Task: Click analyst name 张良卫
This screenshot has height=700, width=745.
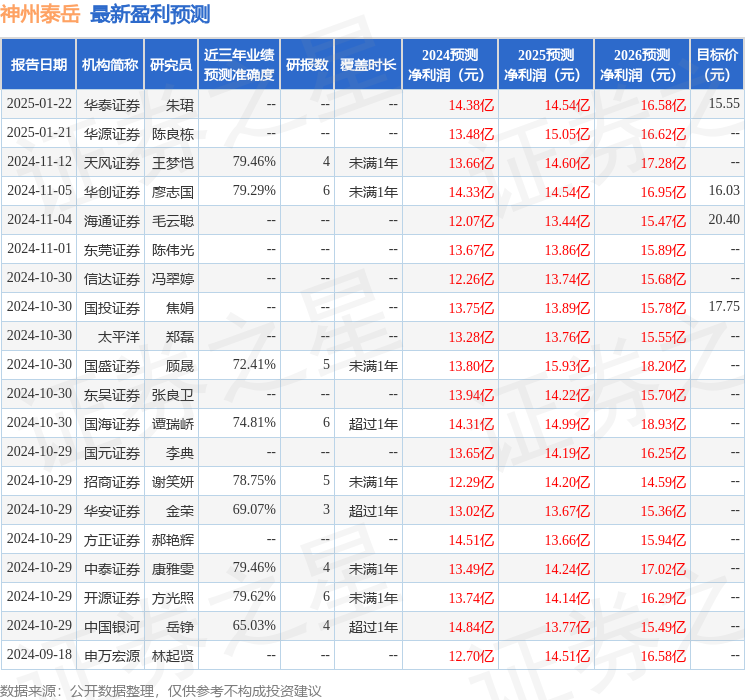Action: [173, 395]
